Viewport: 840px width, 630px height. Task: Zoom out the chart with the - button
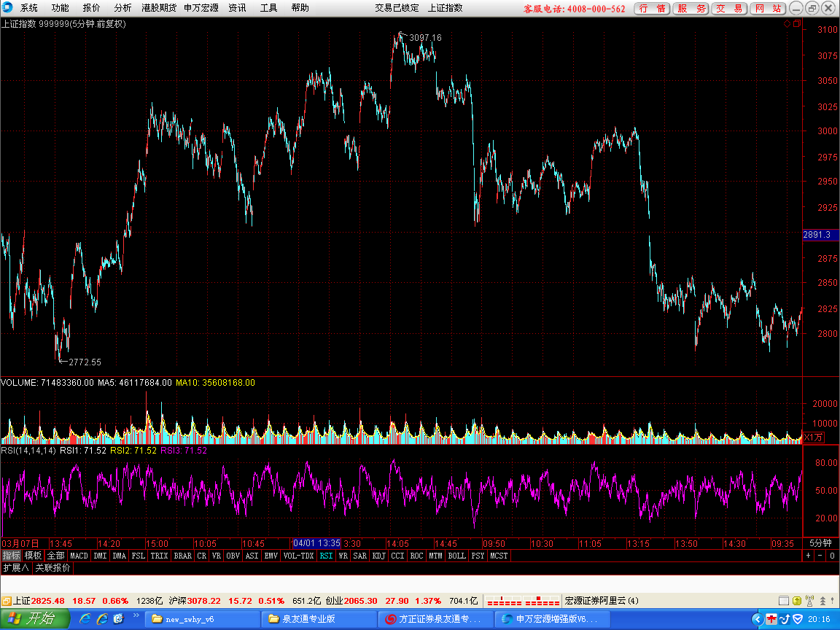[x=820, y=556]
